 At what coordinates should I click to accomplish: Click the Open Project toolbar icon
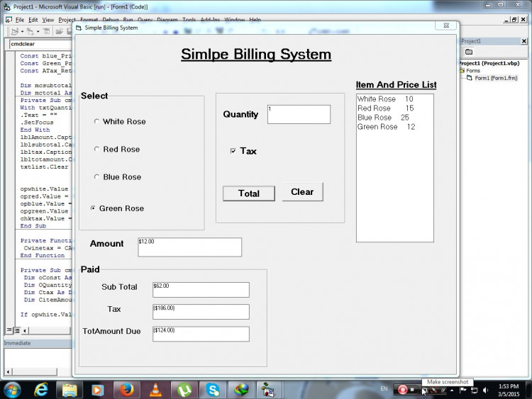(59, 31)
